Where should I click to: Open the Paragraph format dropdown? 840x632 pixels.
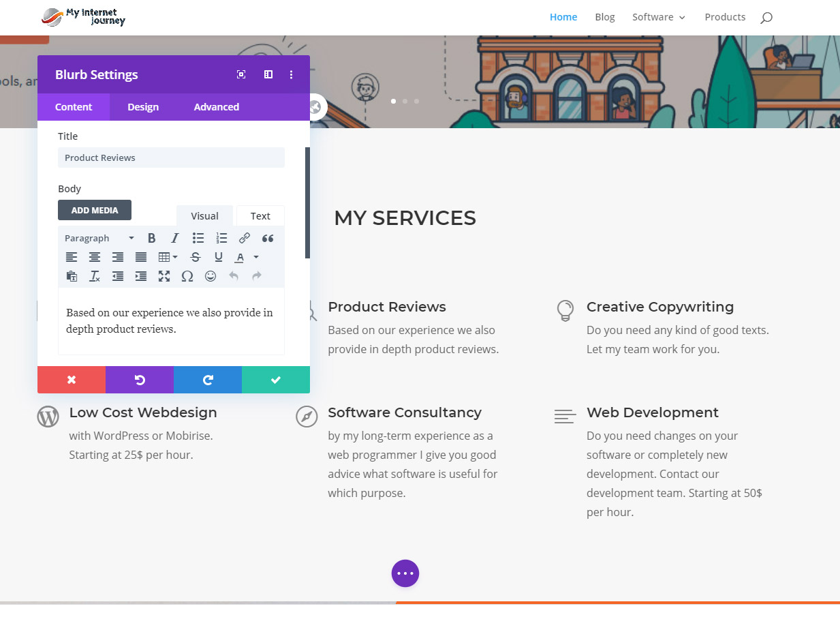coord(99,238)
